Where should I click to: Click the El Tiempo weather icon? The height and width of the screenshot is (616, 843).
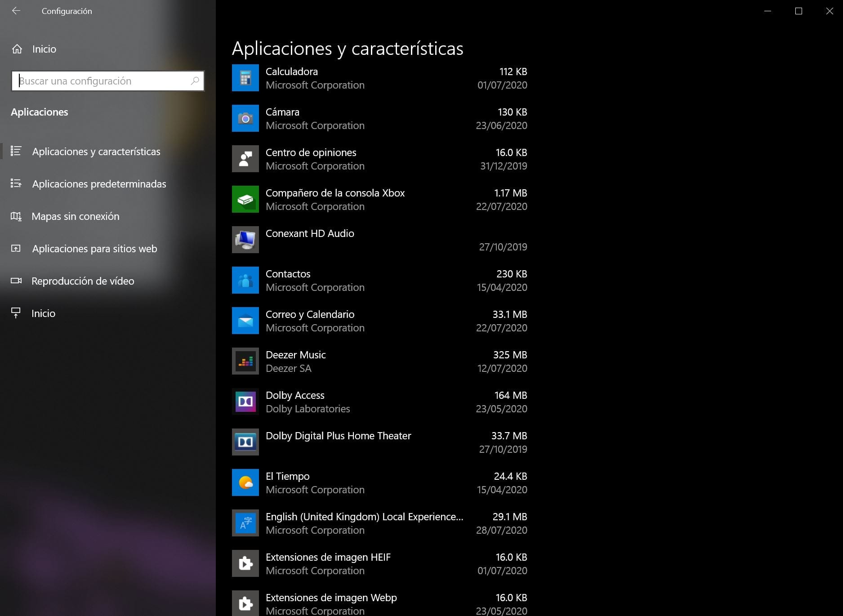coord(245,482)
